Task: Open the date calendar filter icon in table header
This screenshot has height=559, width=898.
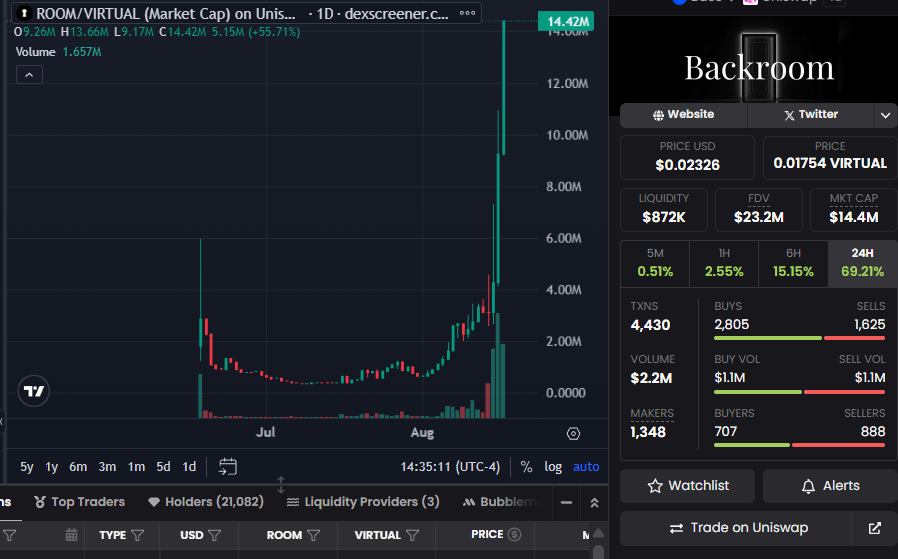Action: [71, 535]
